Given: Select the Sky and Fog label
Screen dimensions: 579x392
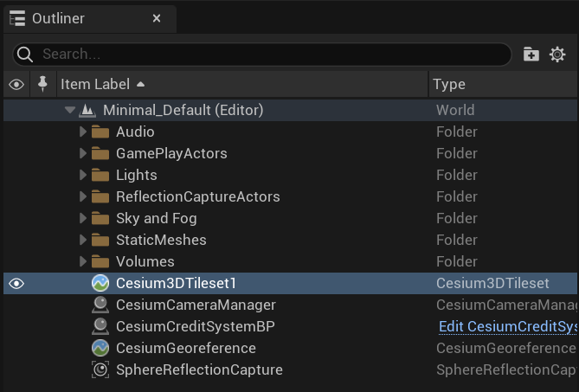Looking at the screenshot, I should coord(157,219).
